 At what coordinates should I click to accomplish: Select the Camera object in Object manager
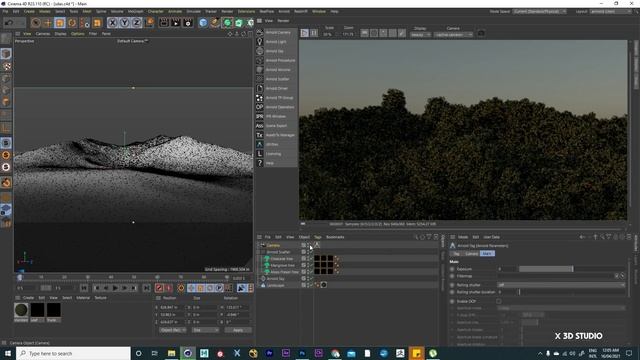273,245
